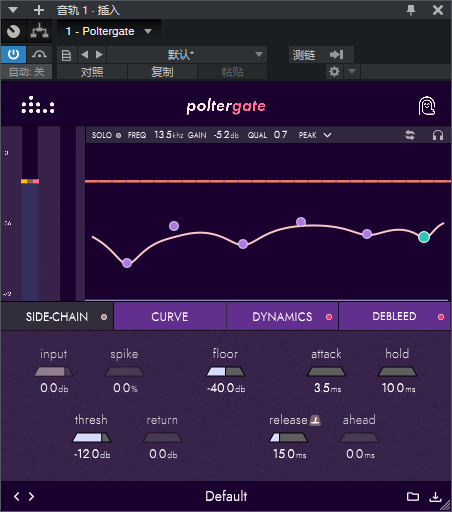Click the sidechain routing arrow icon
The height and width of the screenshot is (512, 452).
(336, 54)
